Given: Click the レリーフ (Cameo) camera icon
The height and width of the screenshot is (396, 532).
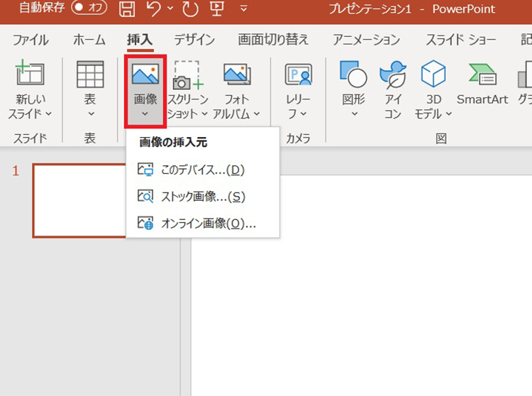Looking at the screenshot, I should click(x=298, y=75).
